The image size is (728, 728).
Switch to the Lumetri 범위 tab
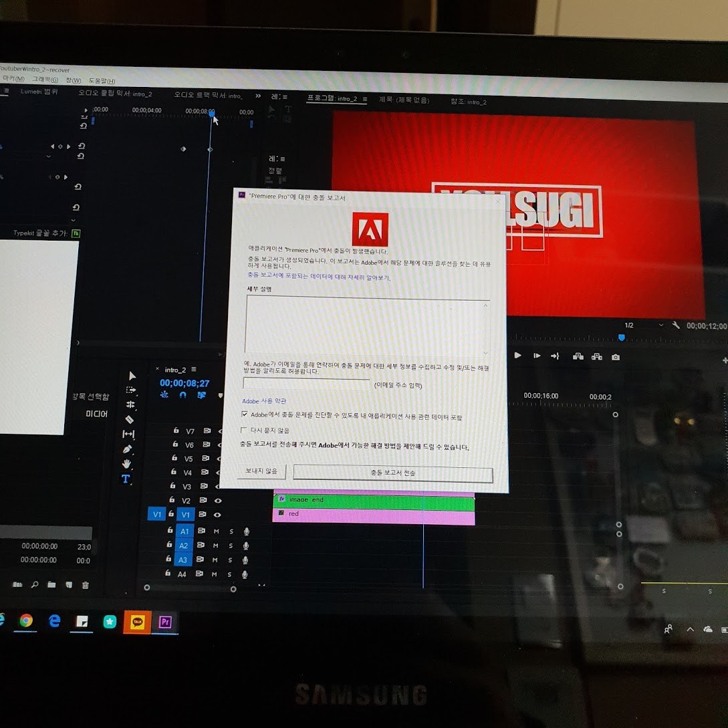(x=39, y=92)
